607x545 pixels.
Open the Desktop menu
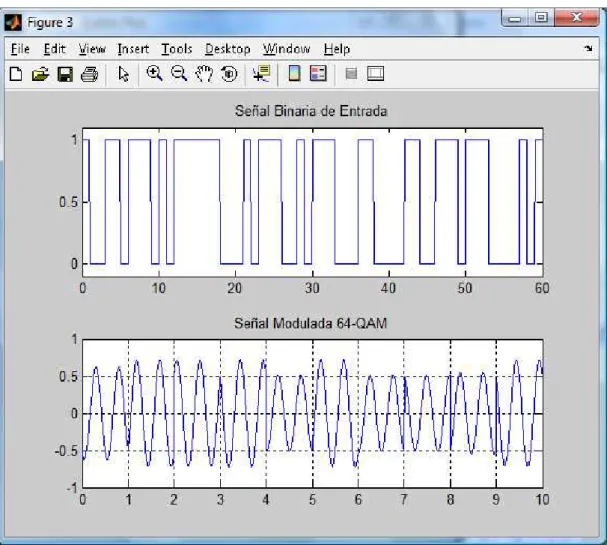(x=228, y=49)
